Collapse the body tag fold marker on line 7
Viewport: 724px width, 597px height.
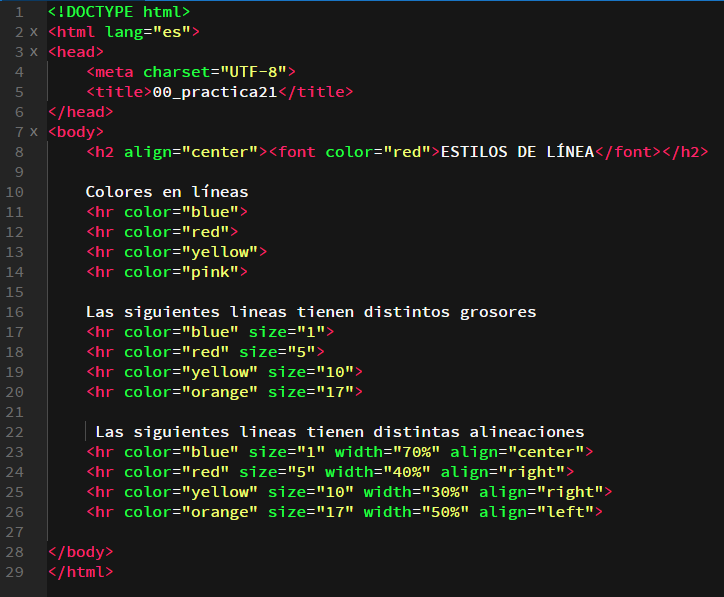coord(34,132)
